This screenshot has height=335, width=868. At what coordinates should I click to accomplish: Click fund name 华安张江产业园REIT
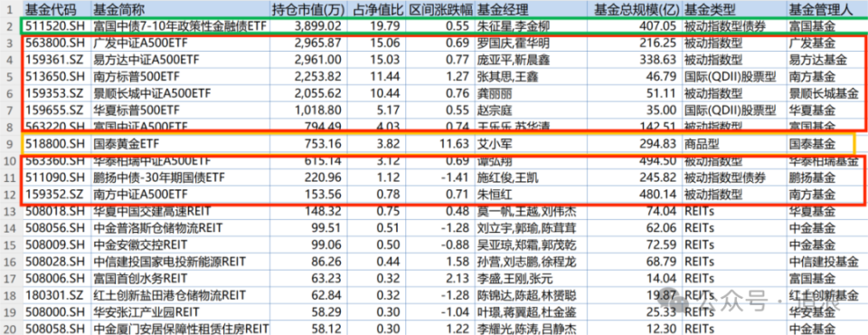[x=181, y=311]
